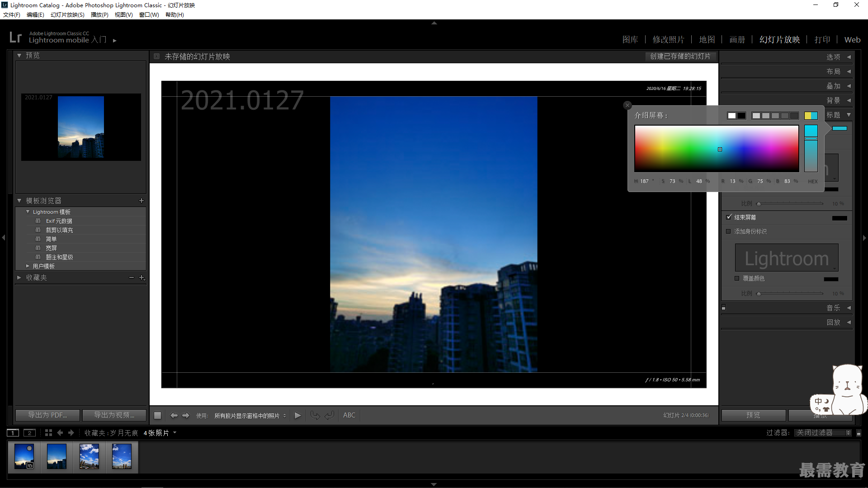The image size is (868, 488).
Task: Select main window display icon 1
Action: [13, 433]
